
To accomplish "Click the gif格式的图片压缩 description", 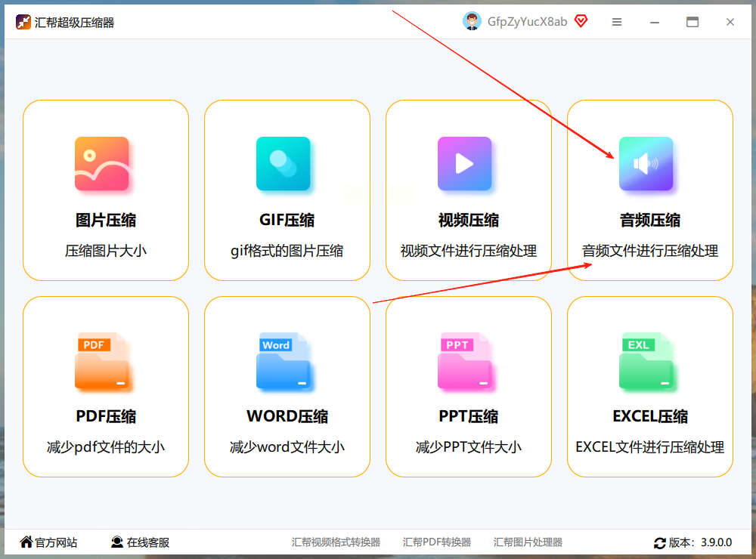I will point(287,251).
